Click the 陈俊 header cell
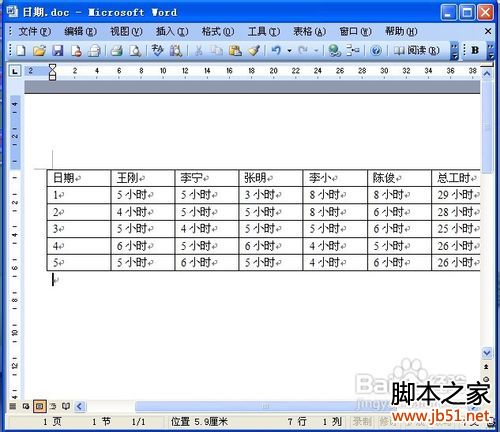 tap(399, 178)
